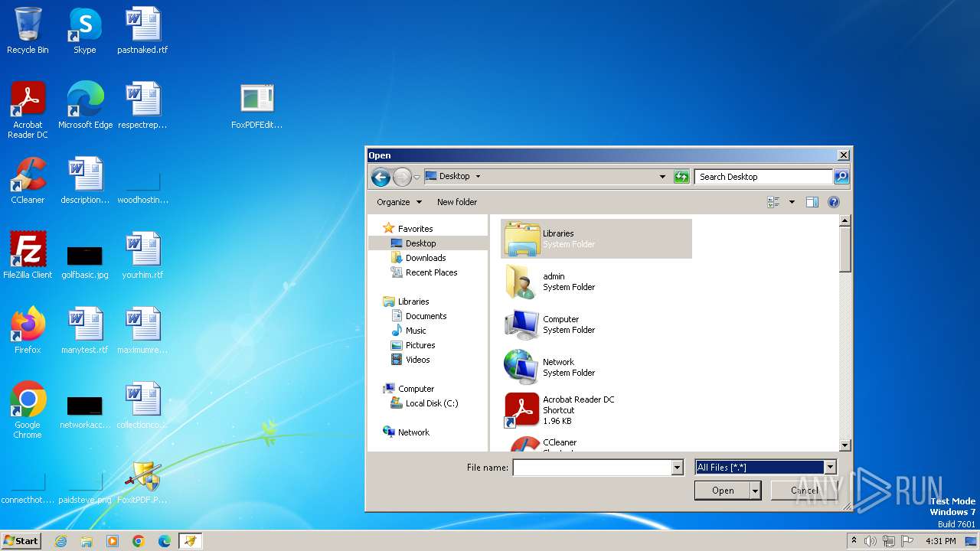Viewport: 980px width, 551px height.
Task: Click in the File name field
Action: 592,468
